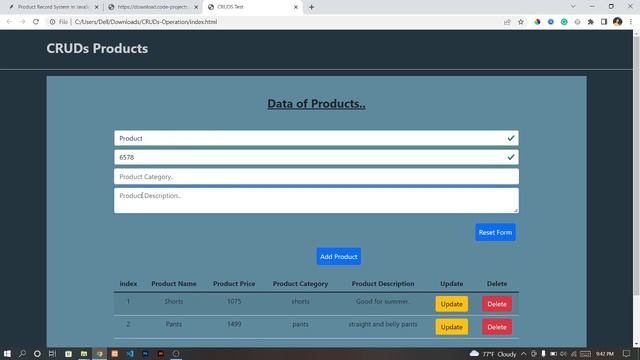Click Delete for the Shorts row

(x=497, y=304)
